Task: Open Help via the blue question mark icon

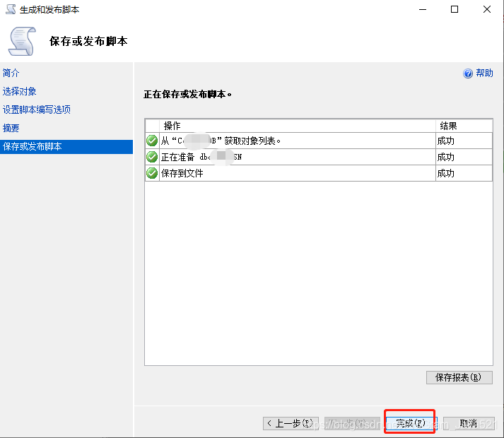Action: tap(468, 73)
